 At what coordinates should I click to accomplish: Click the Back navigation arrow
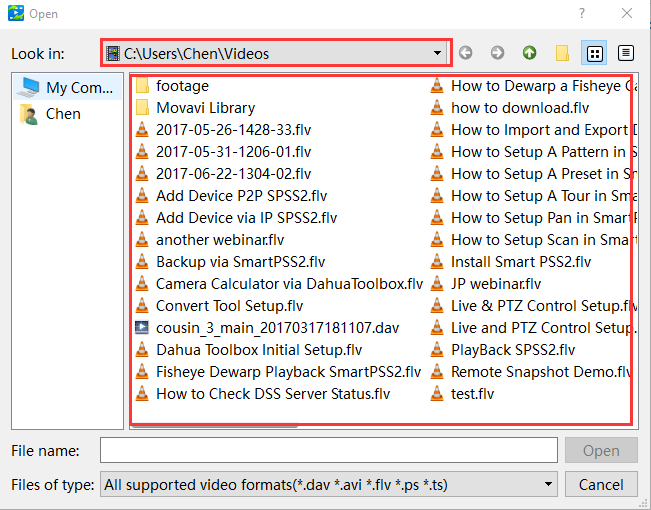coord(468,53)
